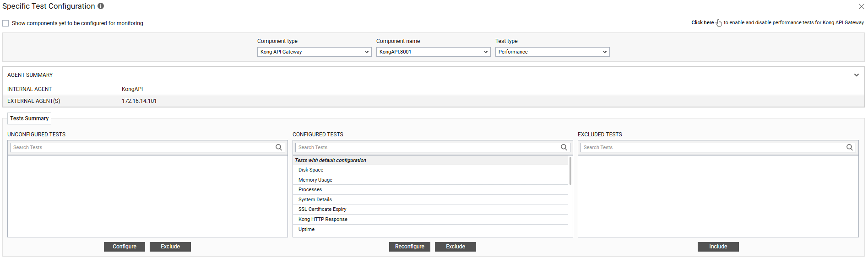This screenshot has width=868, height=258.
Task: Click the Include button
Action: (718, 247)
